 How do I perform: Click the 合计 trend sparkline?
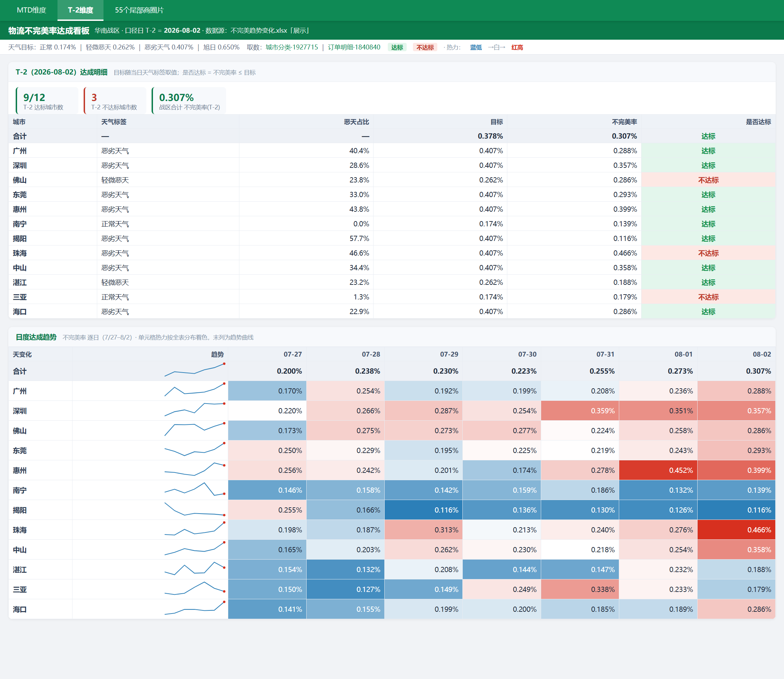coord(194,370)
